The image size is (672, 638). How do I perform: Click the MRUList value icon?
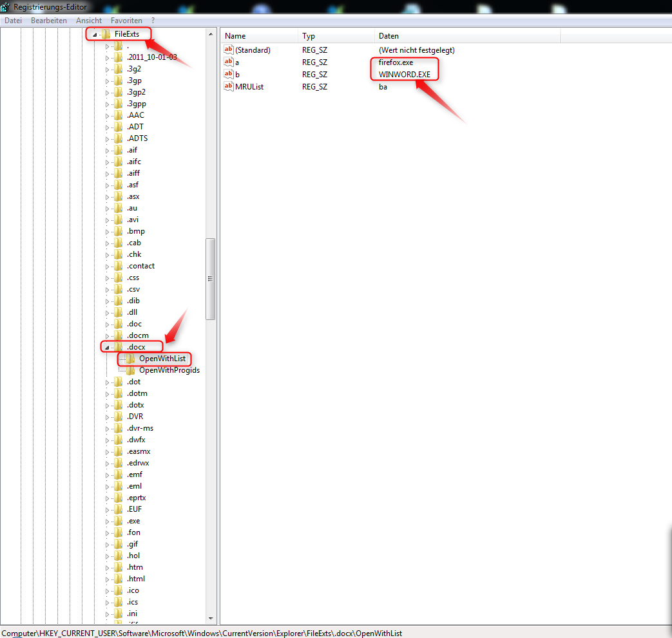pyautogui.click(x=228, y=86)
